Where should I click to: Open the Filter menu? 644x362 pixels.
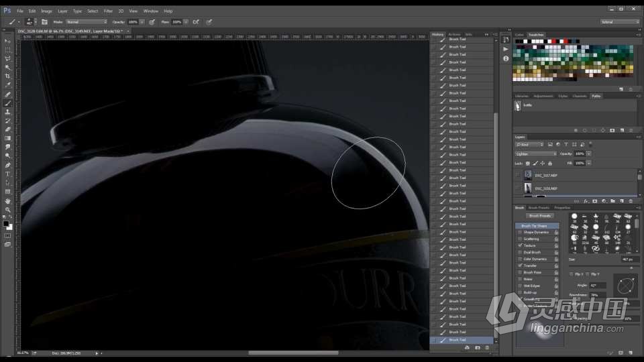point(108,11)
